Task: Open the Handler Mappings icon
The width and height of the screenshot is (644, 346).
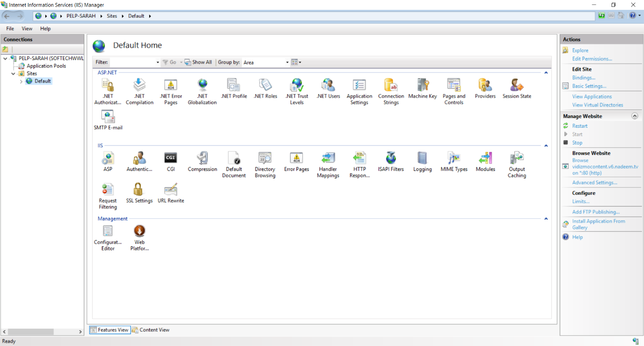Action: (328, 159)
